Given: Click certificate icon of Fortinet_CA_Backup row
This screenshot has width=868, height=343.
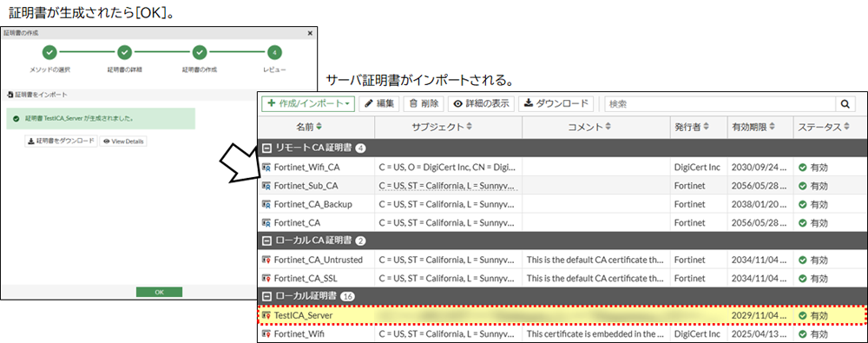Looking at the screenshot, I should [x=266, y=204].
